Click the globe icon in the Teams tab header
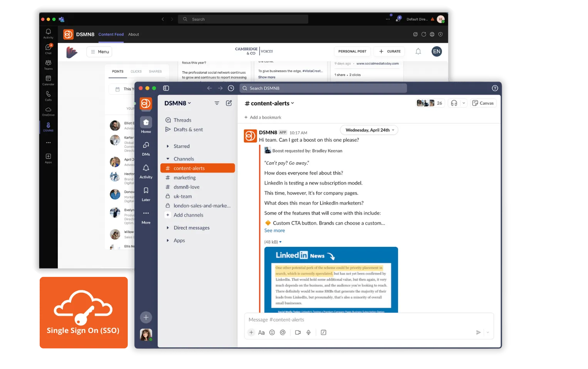The height and width of the screenshot is (369, 588). point(432,34)
